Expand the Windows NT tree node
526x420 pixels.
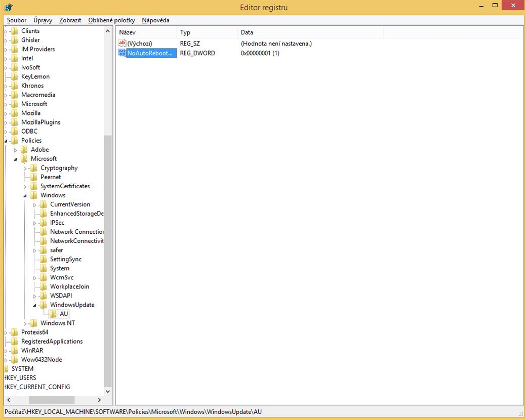[x=25, y=323]
